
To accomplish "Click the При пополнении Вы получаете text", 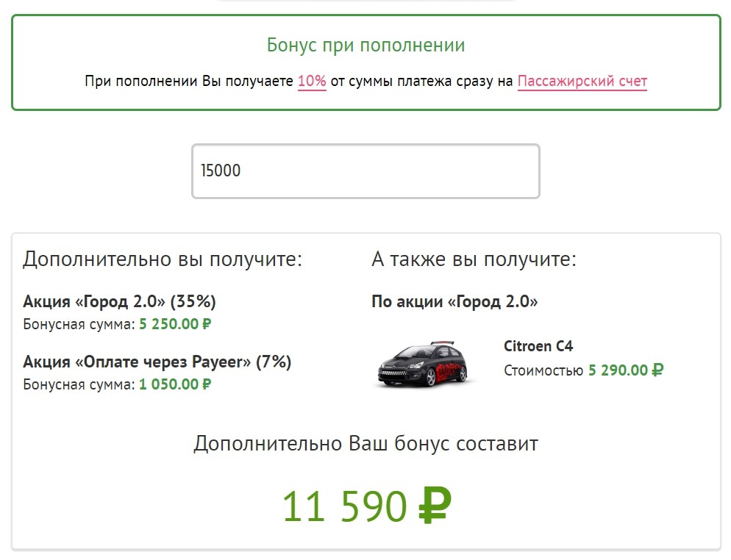I will [x=189, y=82].
